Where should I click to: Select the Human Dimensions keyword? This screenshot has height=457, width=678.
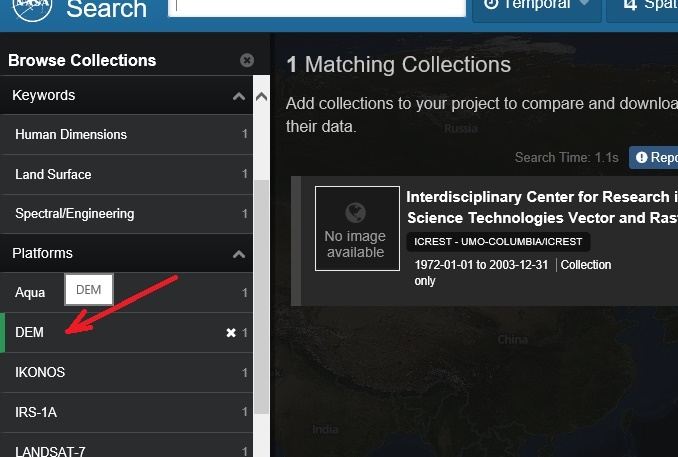pyautogui.click(x=71, y=135)
